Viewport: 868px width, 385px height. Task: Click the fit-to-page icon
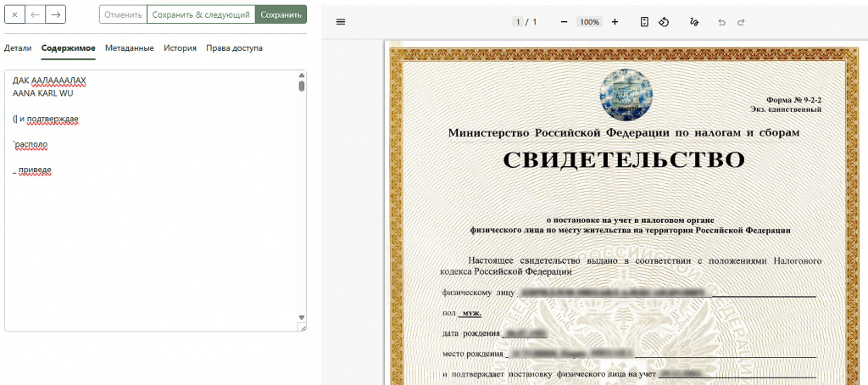[x=645, y=22]
